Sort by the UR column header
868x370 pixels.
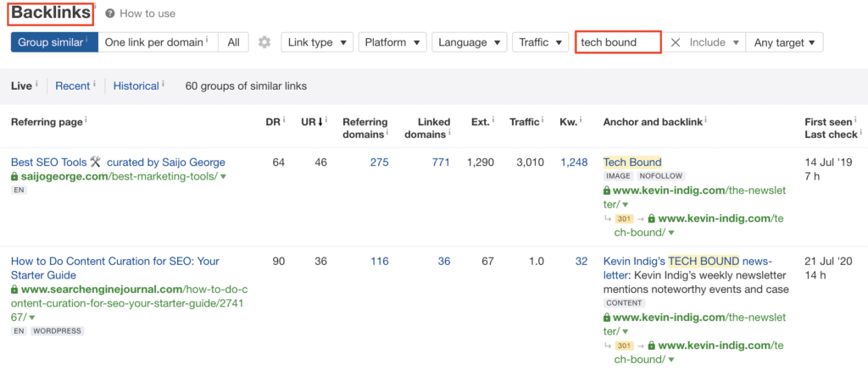click(x=310, y=122)
